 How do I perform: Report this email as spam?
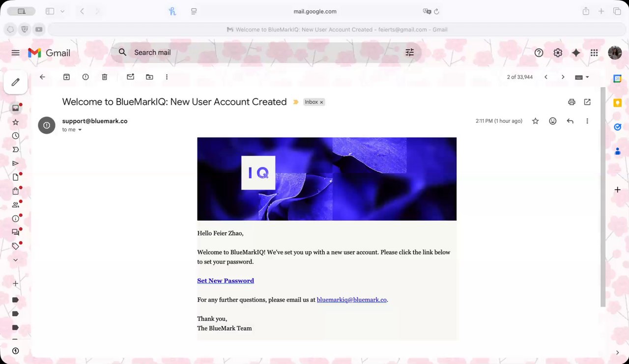[86, 77]
